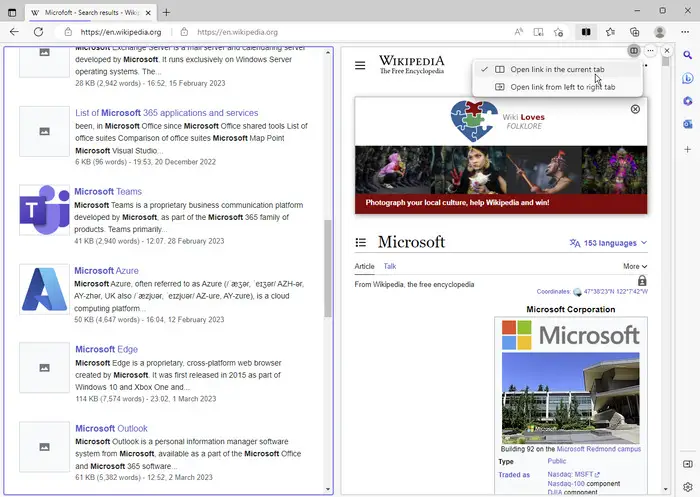Open the Microsoft Outlook search result
This screenshot has height=497, width=700.
pyautogui.click(x=111, y=428)
